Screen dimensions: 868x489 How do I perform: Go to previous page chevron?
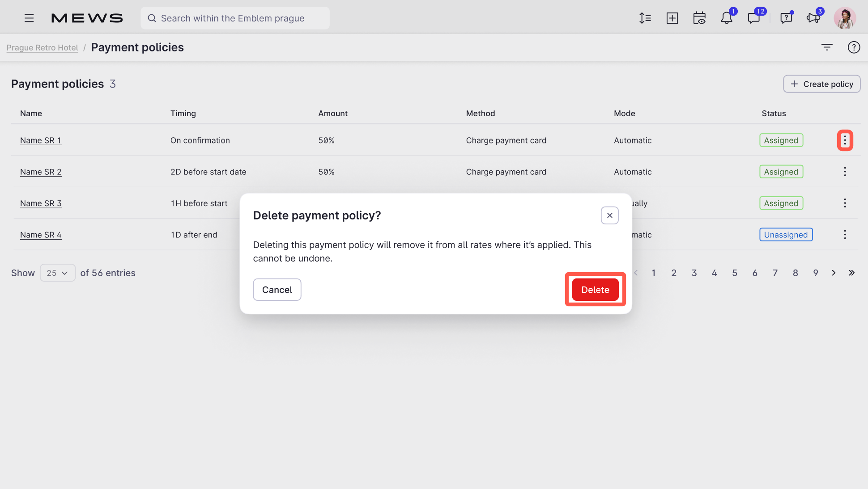pos(636,273)
